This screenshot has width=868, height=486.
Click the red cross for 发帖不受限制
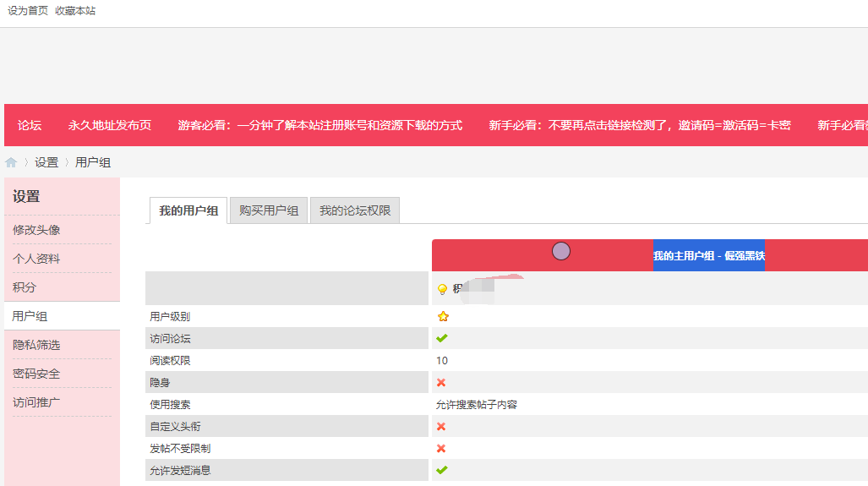click(441, 448)
